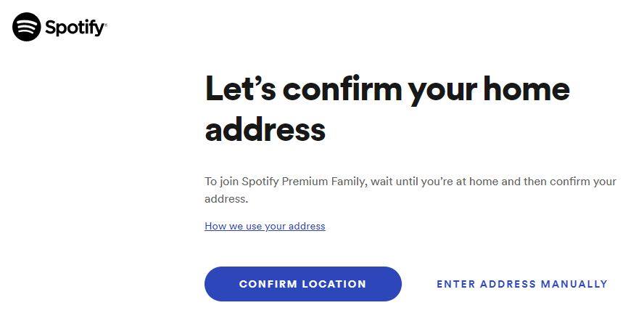
Task: Learn how Spotify uses your address
Action: (x=265, y=226)
